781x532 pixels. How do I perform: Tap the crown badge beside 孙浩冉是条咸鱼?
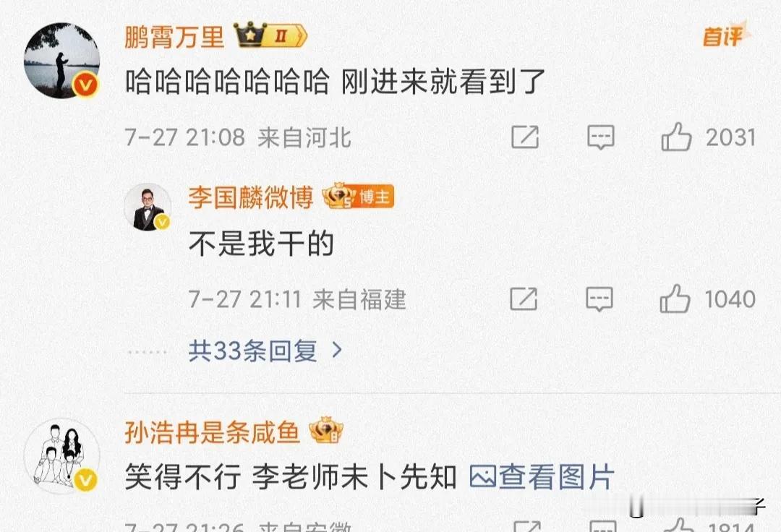(326, 431)
